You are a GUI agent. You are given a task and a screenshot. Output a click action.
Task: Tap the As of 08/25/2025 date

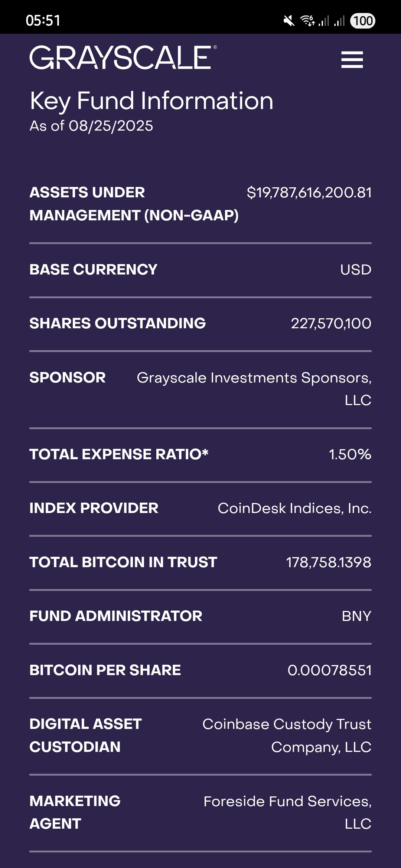[x=91, y=126]
